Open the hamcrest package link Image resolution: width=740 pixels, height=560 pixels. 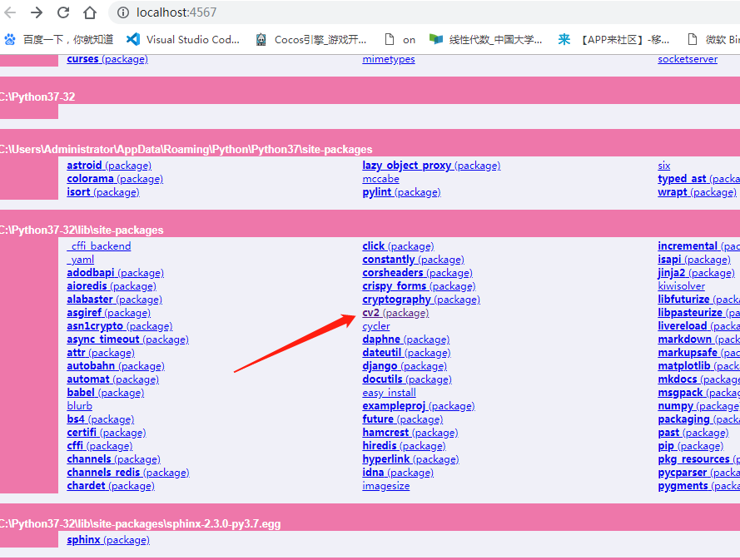click(x=410, y=432)
